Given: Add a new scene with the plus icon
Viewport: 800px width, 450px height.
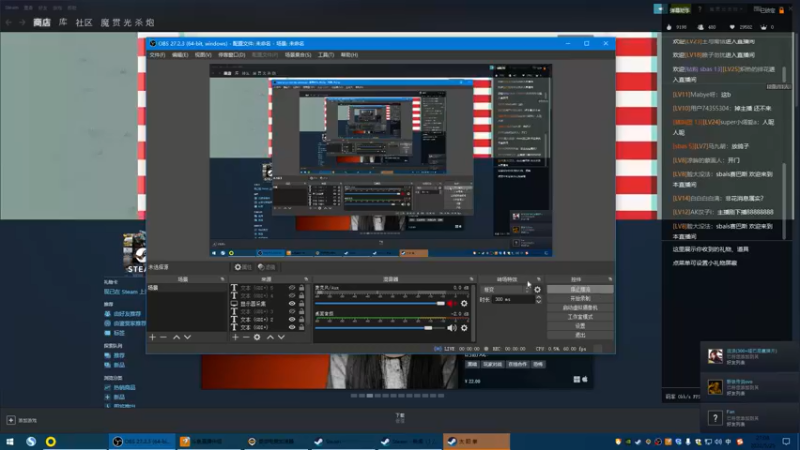Looking at the screenshot, I should (152, 337).
